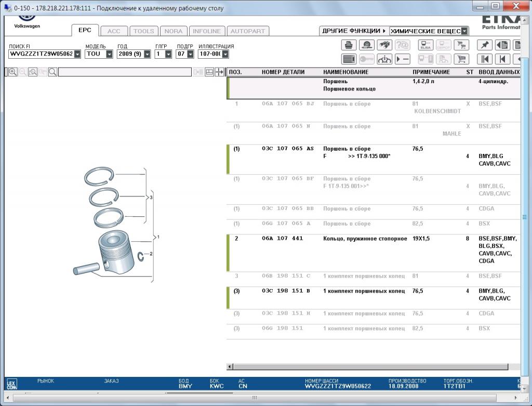Click the НОМЕР ДЕТАЛИ column header
This screenshot has width=532, height=406.
[283, 72]
